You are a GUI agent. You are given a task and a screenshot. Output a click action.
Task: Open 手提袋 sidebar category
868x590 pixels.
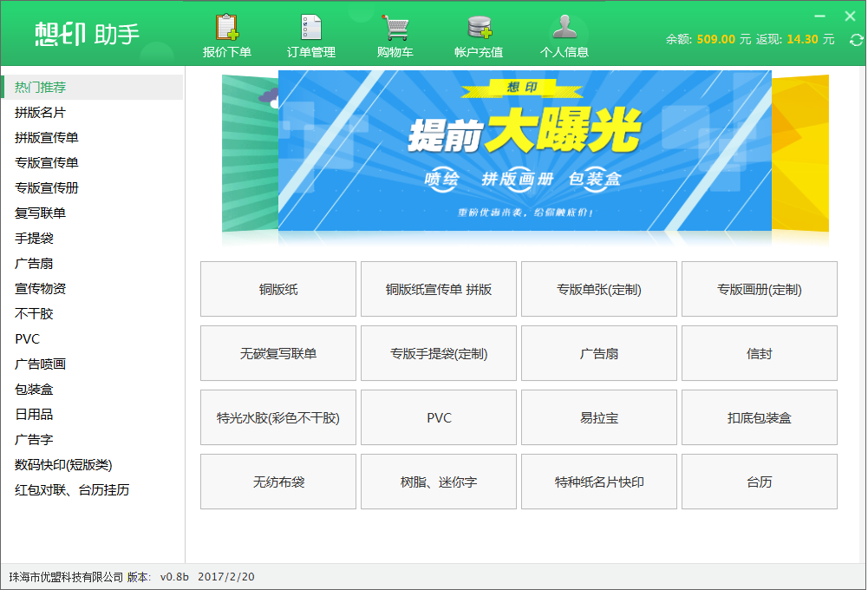tap(93, 239)
